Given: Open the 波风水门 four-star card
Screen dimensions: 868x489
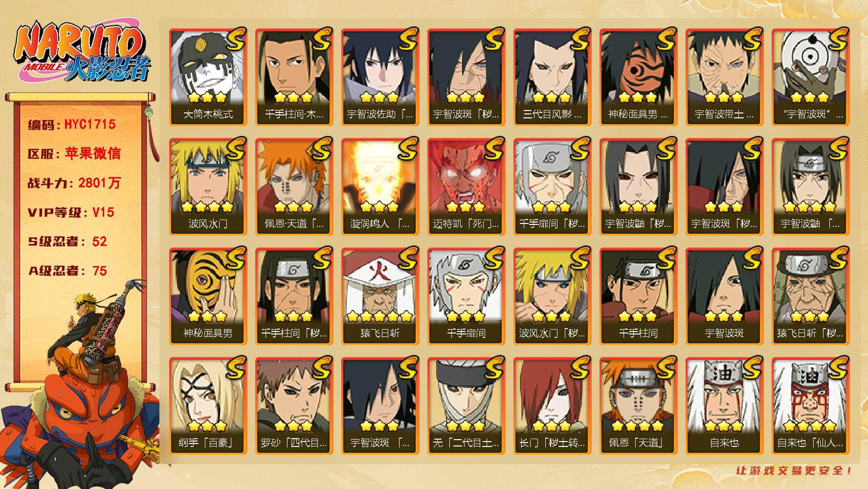Looking at the screenshot, I should pos(208,187).
